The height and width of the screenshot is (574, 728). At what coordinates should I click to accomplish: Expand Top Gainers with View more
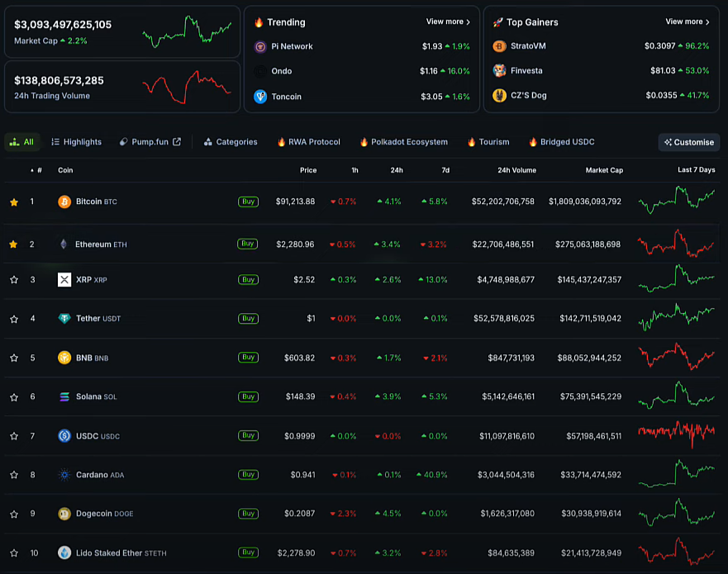point(688,22)
